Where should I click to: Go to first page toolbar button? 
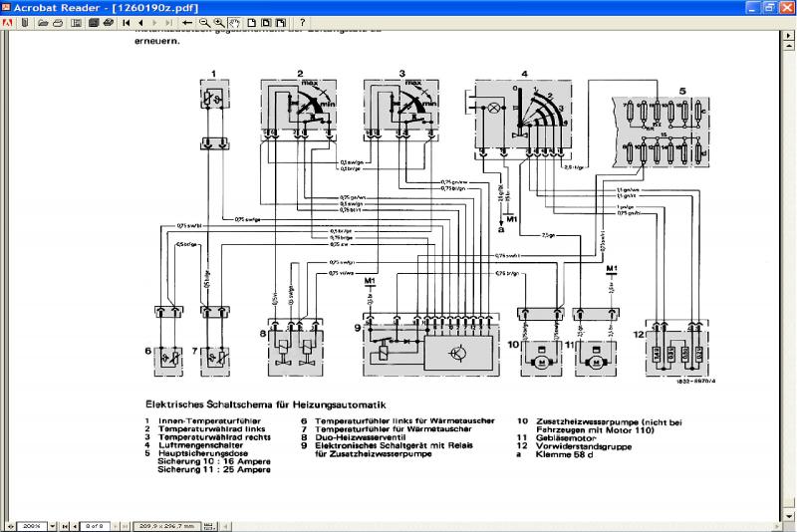pos(127,23)
